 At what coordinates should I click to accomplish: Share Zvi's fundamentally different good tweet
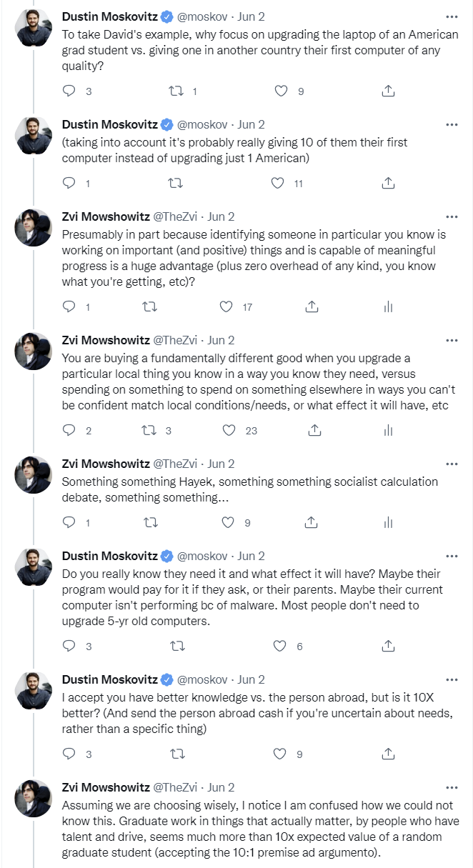pos(314,430)
